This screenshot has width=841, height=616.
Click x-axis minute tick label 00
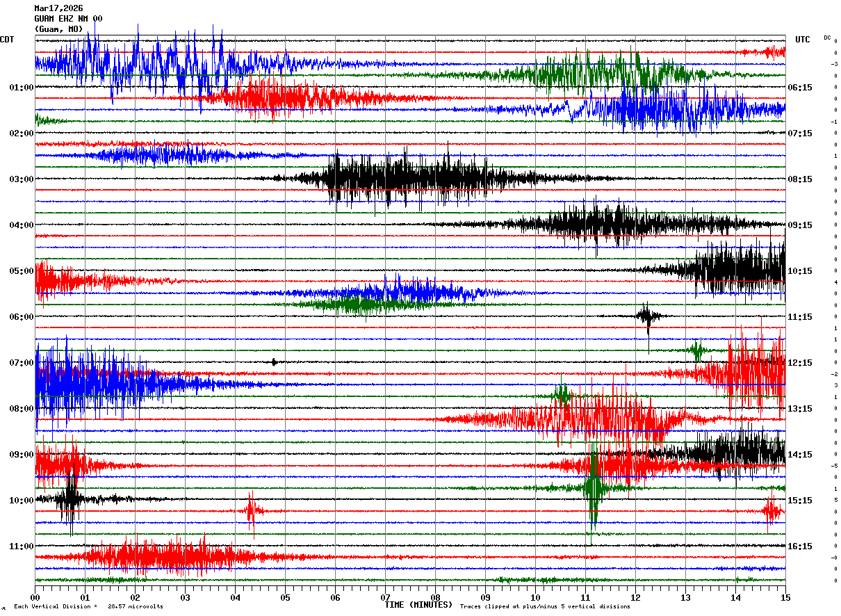(35, 597)
